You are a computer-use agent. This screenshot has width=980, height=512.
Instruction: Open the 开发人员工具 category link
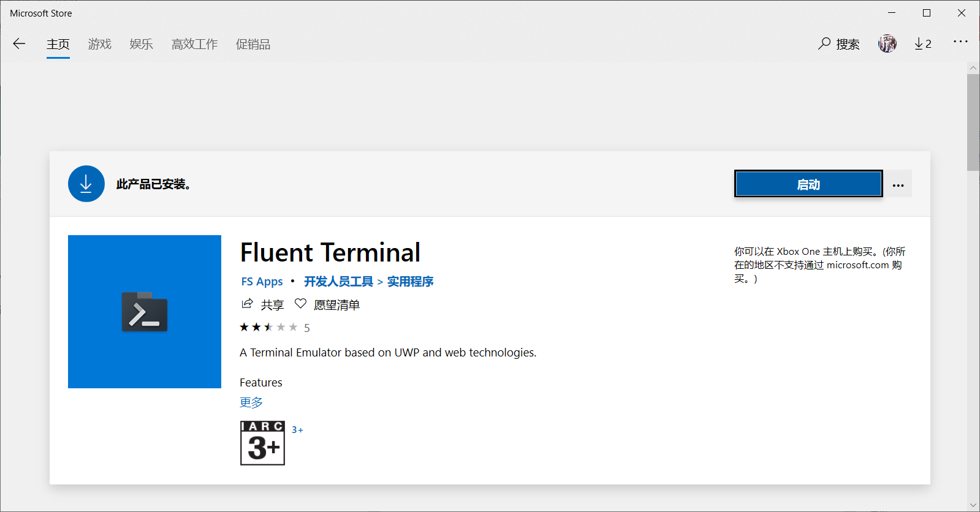tap(338, 282)
